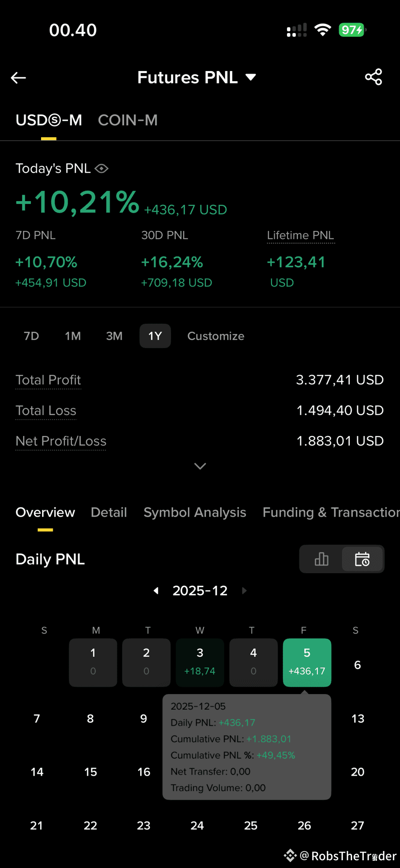Tap the Lifetime PNL label
The height and width of the screenshot is (868, 400).
pyautogui.click(x=300, y=235)
